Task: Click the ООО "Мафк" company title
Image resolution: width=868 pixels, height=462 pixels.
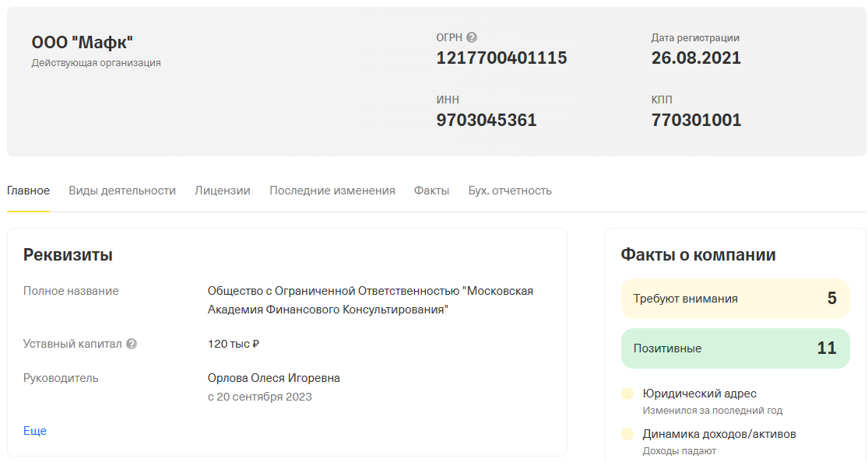Action: [82, 43]
